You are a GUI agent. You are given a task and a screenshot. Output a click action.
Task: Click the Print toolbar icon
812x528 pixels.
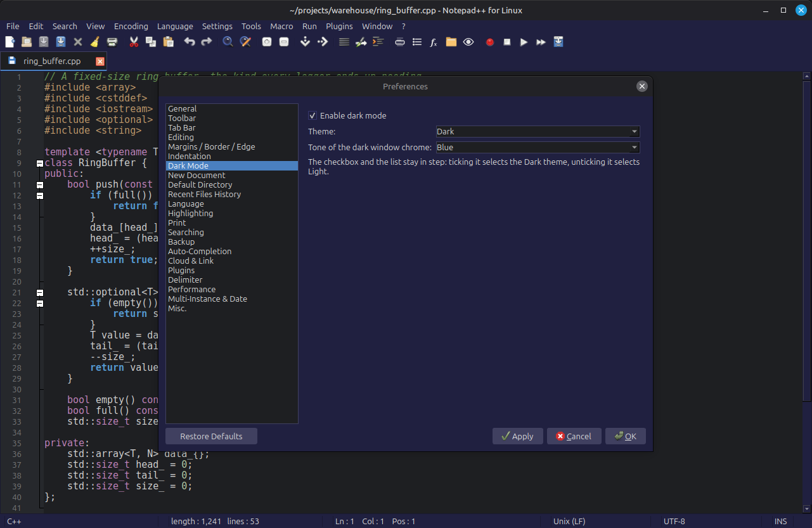(x=112, y=42)
